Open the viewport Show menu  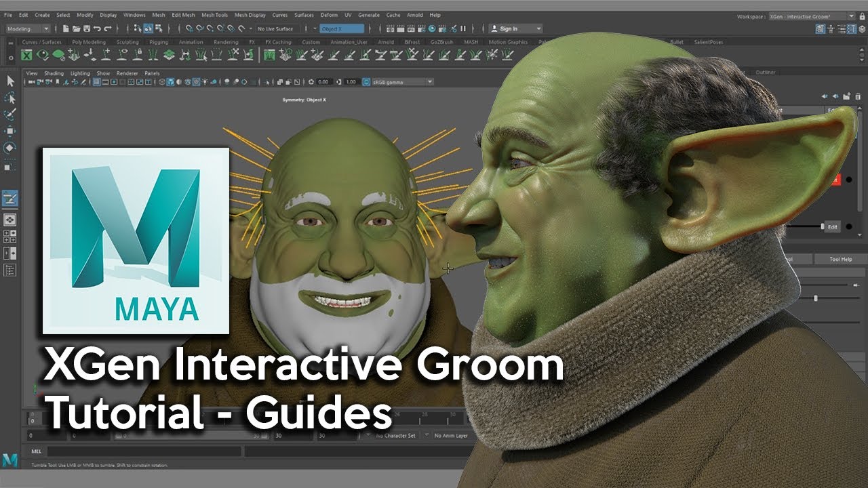[103, 73]
